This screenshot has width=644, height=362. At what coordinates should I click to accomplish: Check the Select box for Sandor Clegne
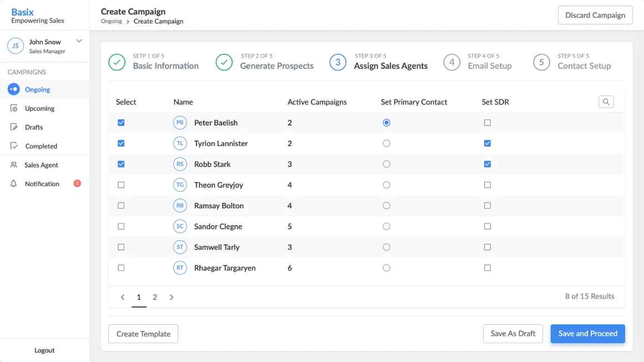[x=121, y=227]
